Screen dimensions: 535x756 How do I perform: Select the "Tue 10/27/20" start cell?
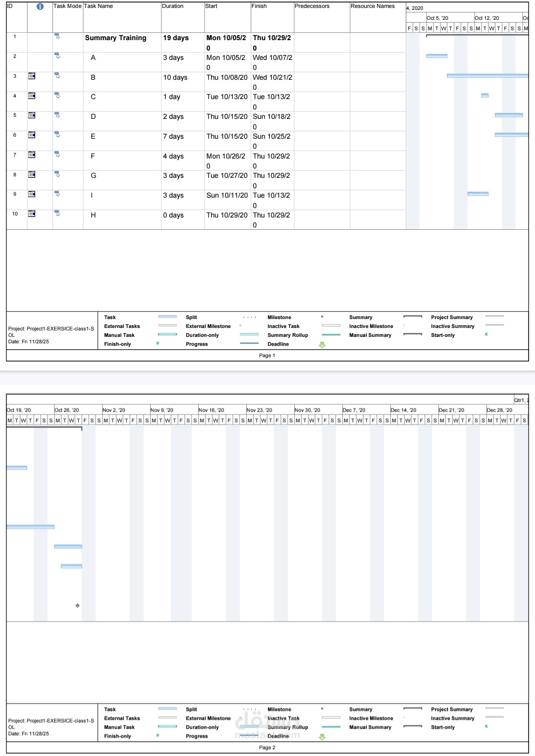[x=227, y=180]
